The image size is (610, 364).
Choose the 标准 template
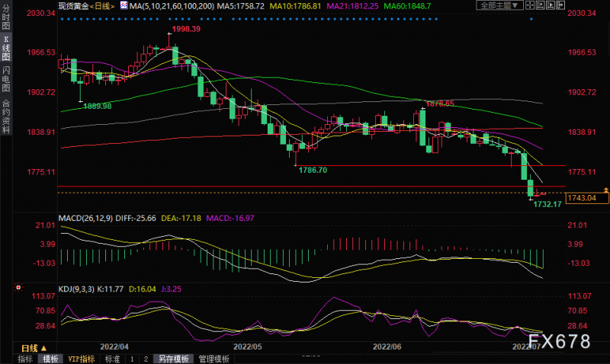(x=113, y=358)
